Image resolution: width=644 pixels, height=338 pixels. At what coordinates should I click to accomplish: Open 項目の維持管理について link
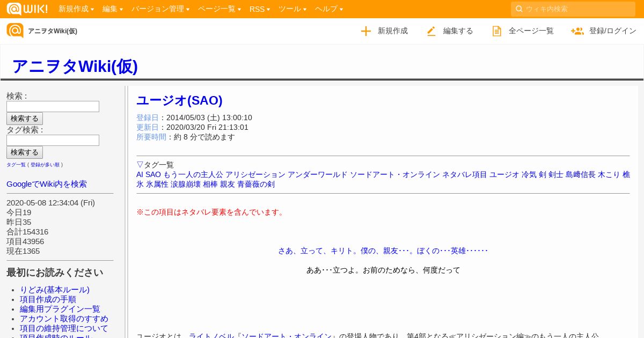coord(64,328)
